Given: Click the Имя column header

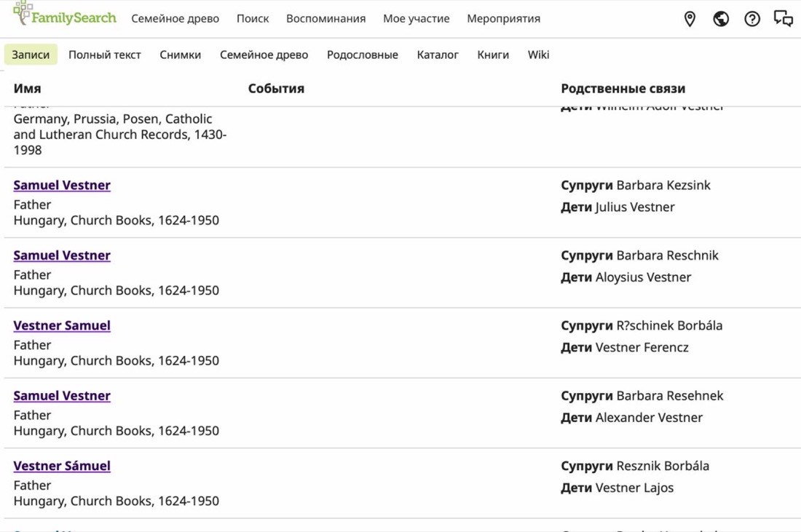Looking at the screenshot, I should pyautogui.click(x=27, y=88).
